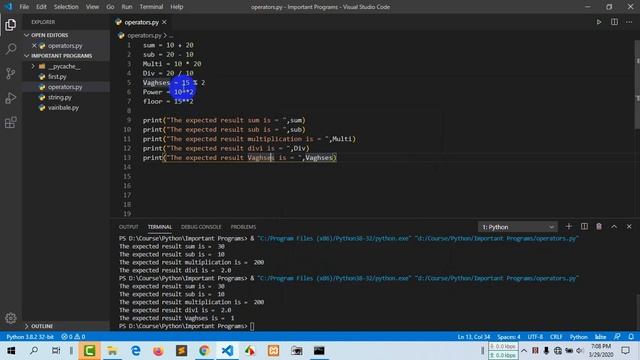Viewport: 640px width, 360px height.
Task: Open errors and warnings status indicator
Action: click(73, 337)
